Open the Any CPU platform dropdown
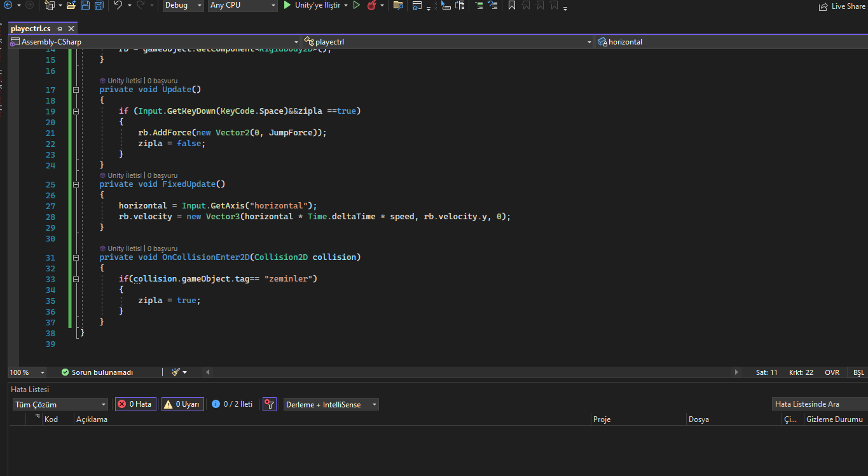The width and height of the screenshot is (868, 476). coord(243,5)
